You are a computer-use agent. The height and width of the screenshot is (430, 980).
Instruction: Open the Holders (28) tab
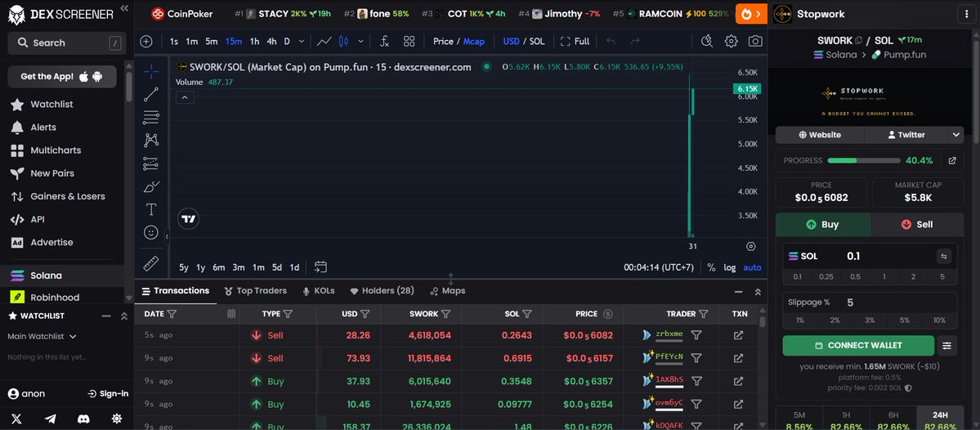[382, 291]
